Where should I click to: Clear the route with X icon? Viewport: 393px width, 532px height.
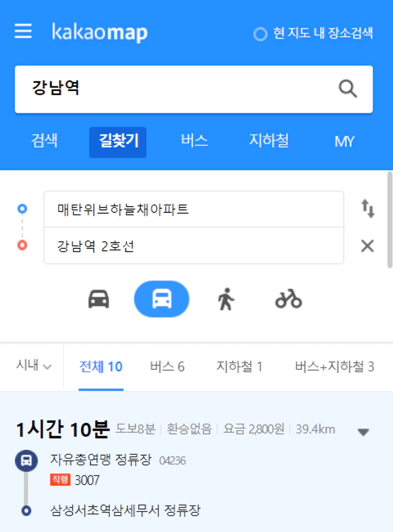[367, 246]
